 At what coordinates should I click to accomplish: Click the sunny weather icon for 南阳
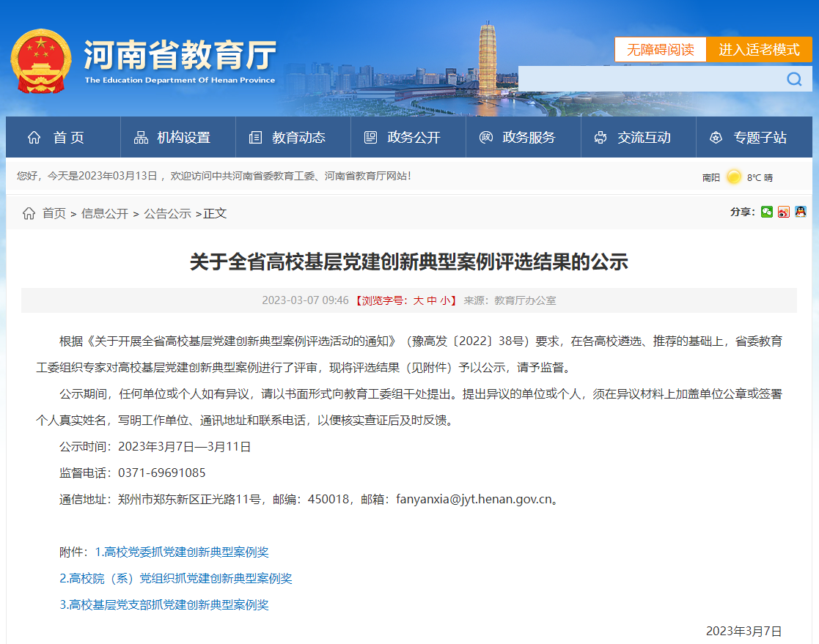tap(733, 177)
